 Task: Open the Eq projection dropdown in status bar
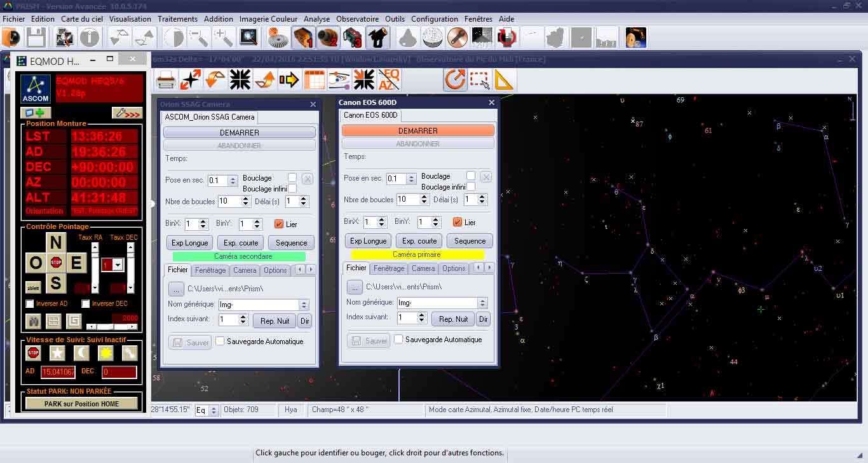click(214, 410)
